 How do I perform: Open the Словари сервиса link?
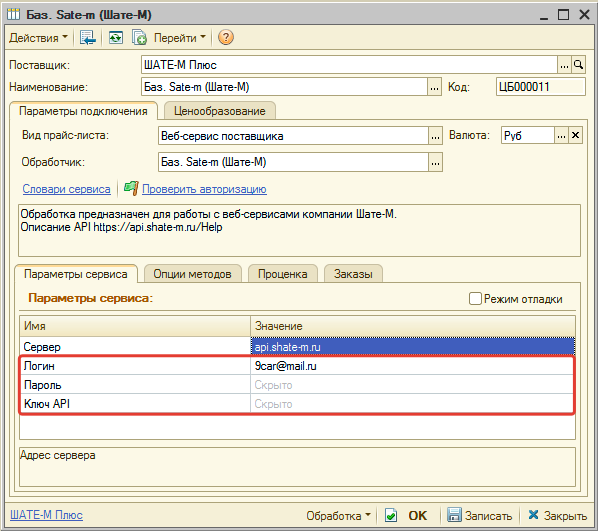coord(66,189)
